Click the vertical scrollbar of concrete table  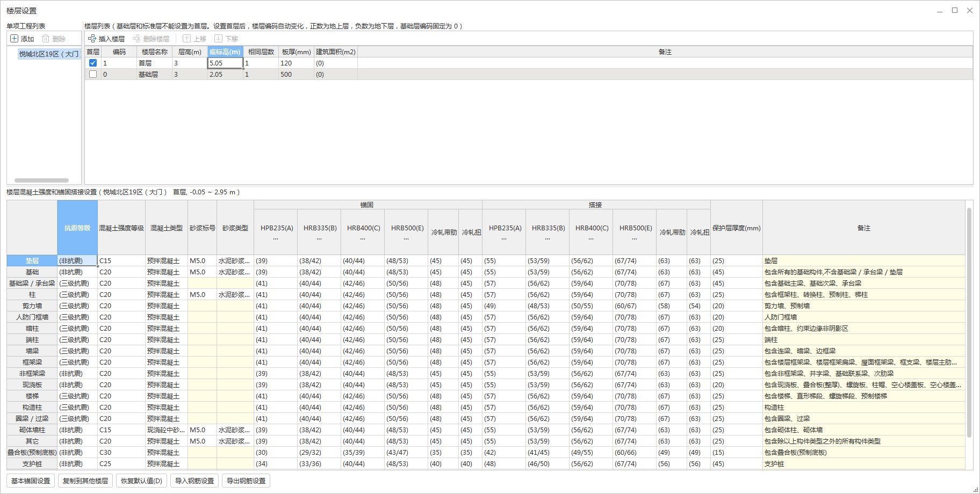coord(969,322)
